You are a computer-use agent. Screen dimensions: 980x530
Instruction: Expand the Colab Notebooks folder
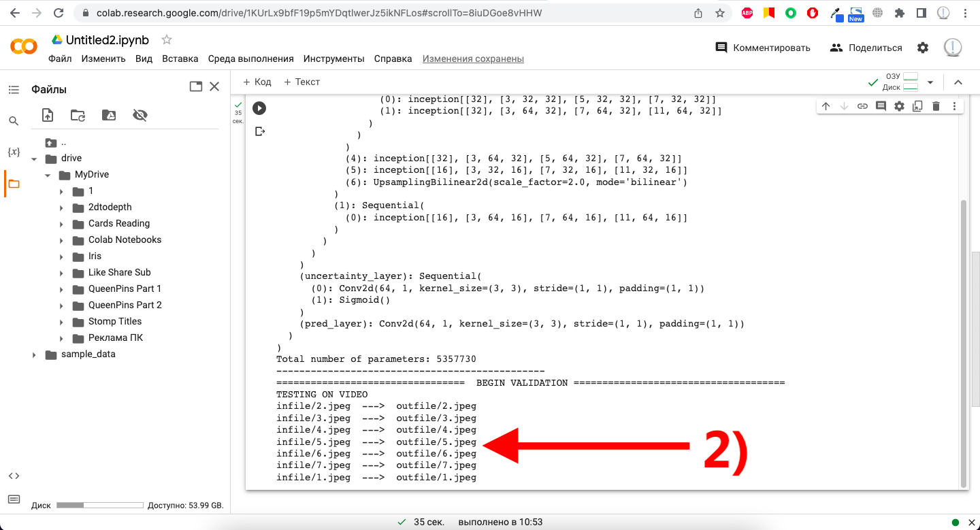[61, 240]
